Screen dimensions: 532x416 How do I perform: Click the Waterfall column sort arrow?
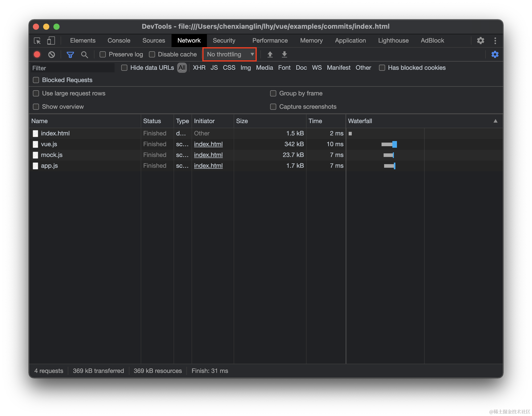495,121
